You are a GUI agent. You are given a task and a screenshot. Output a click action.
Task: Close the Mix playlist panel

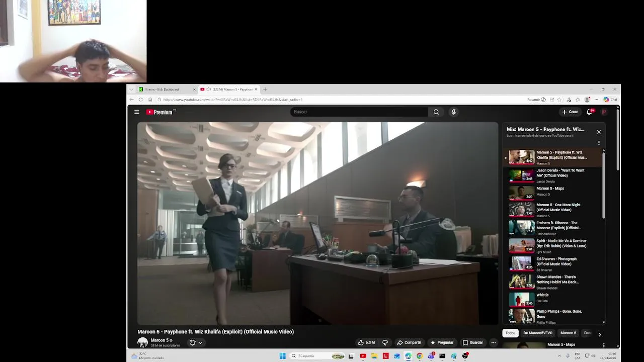(599, 131)
